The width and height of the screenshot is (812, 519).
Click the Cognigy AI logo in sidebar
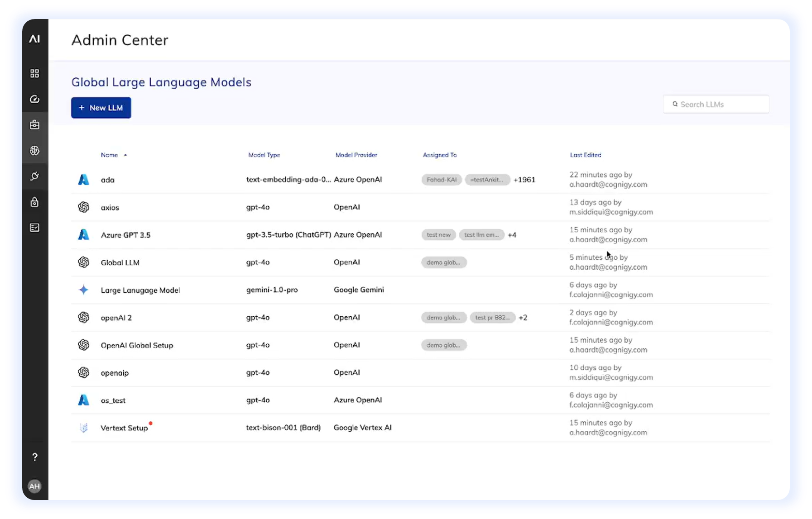coord(34,39)
